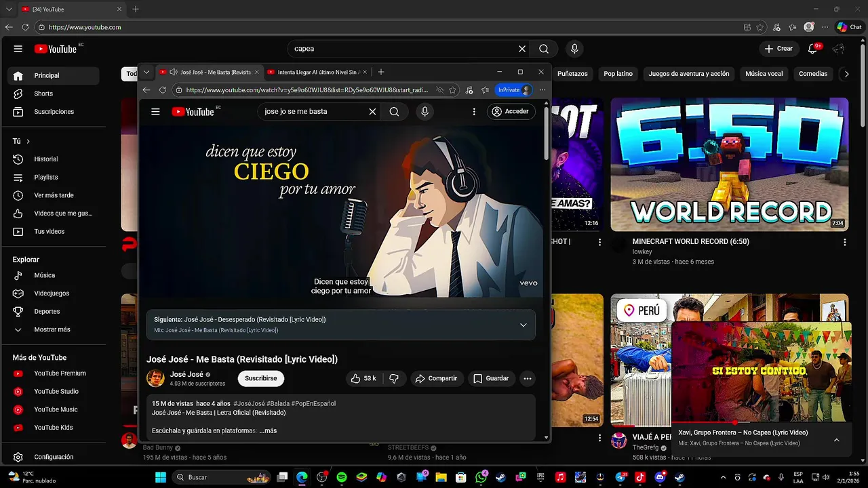Open vertical dots settings menu beside Acceder
This screenshot has height=488, width=868.
pos(474,111)
